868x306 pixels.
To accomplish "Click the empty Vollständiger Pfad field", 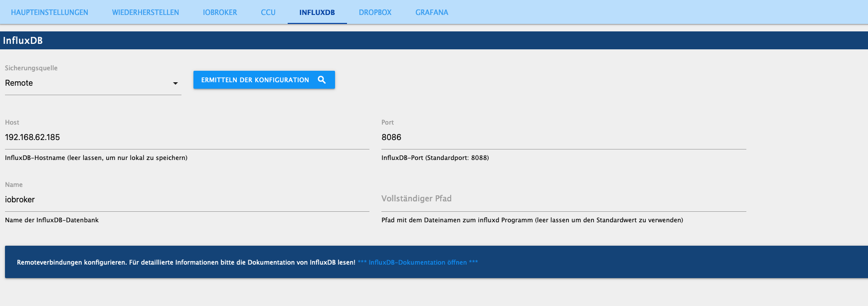I will tap(563, 199).
